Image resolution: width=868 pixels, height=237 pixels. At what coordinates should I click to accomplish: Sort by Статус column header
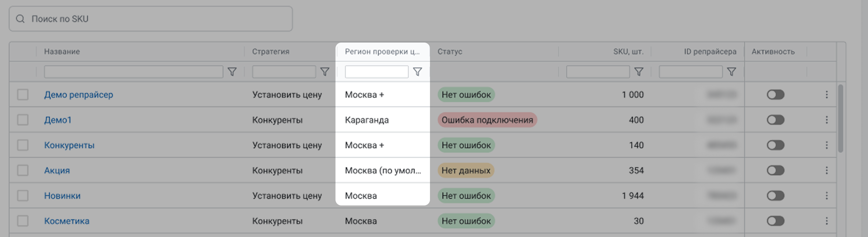[450, 52]
